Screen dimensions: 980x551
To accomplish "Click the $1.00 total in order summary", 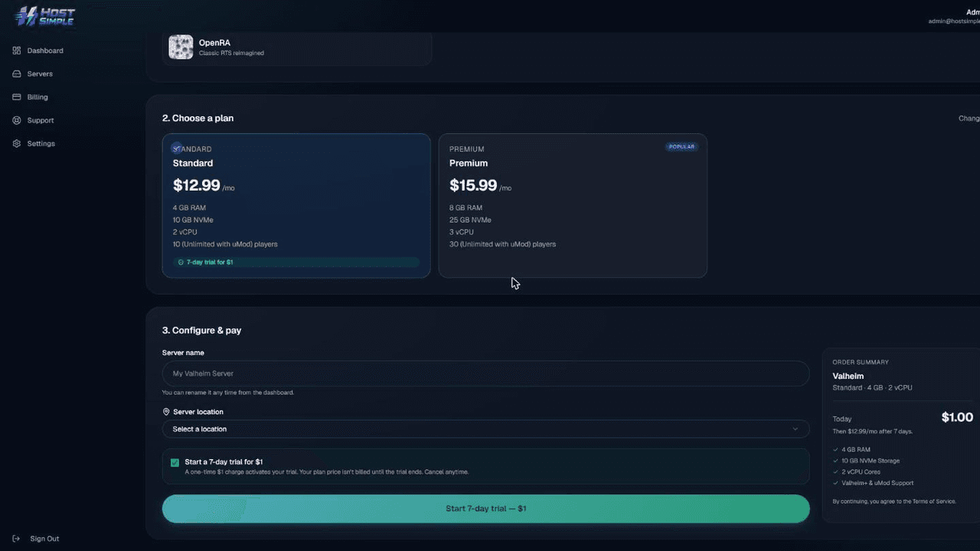I will click(x=957, y=417).
